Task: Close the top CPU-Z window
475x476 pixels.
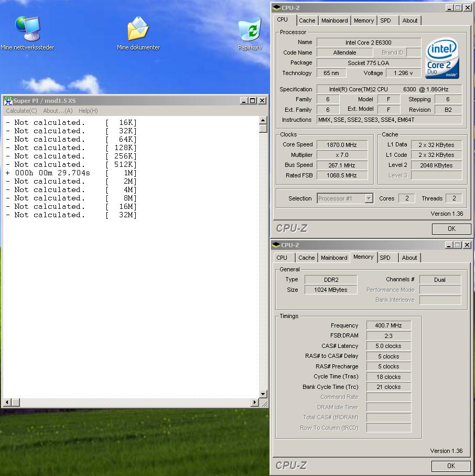Action: (x=468, y=7)
